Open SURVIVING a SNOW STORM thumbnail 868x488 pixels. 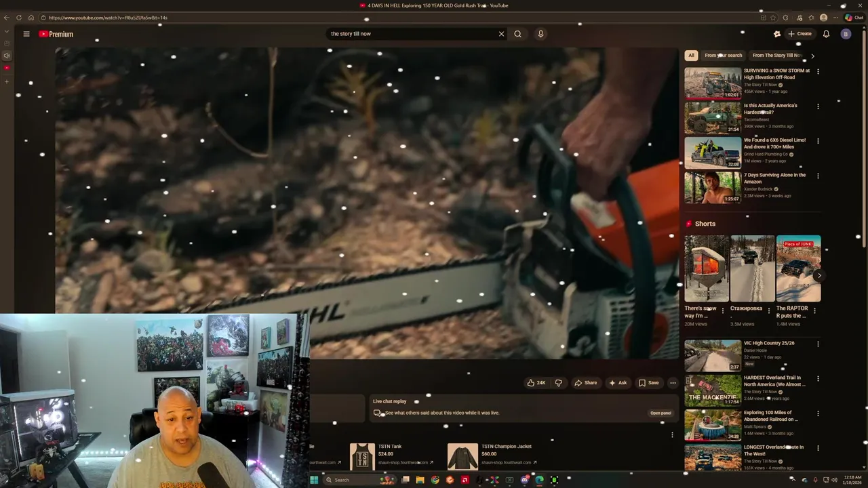(x=713, y=83)
